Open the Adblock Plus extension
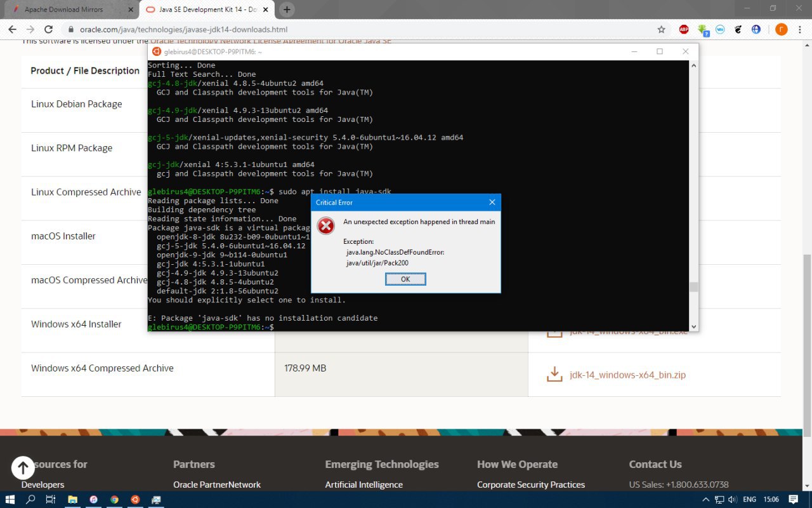This screenshot has width=812, height=508. [x=684, y=29]
